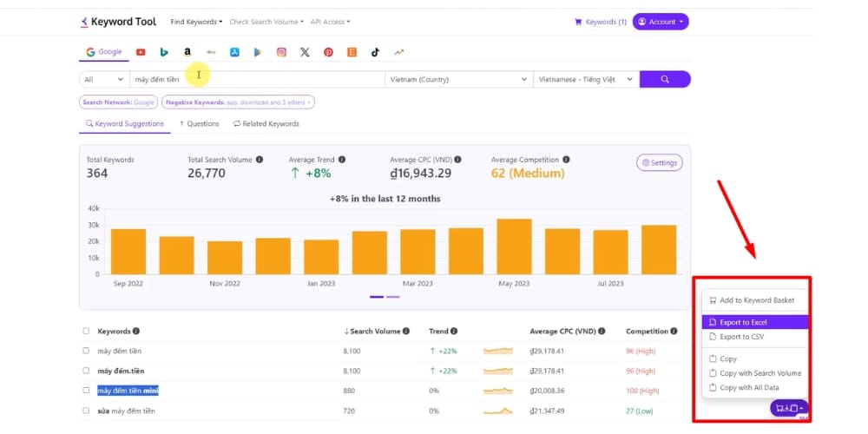
Task: Check the box for "máy đếm.tiền" row
Action: click(x=86, y=371)
